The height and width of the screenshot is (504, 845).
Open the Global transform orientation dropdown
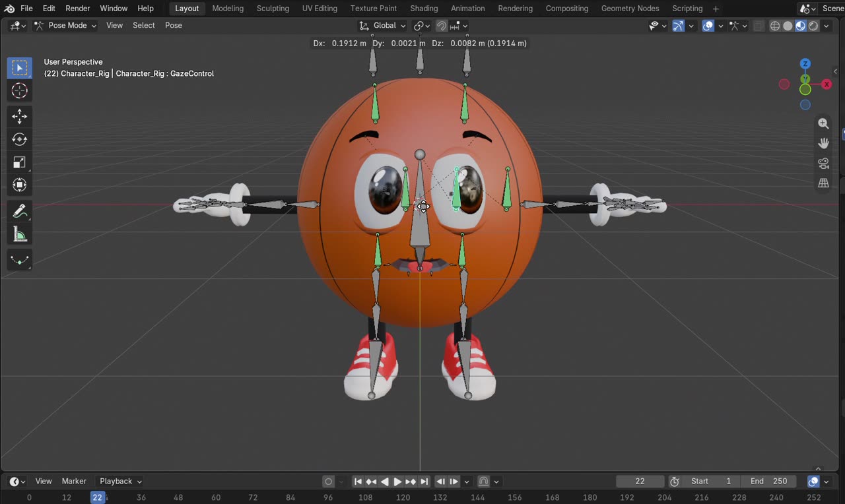(x=383, y=26)
